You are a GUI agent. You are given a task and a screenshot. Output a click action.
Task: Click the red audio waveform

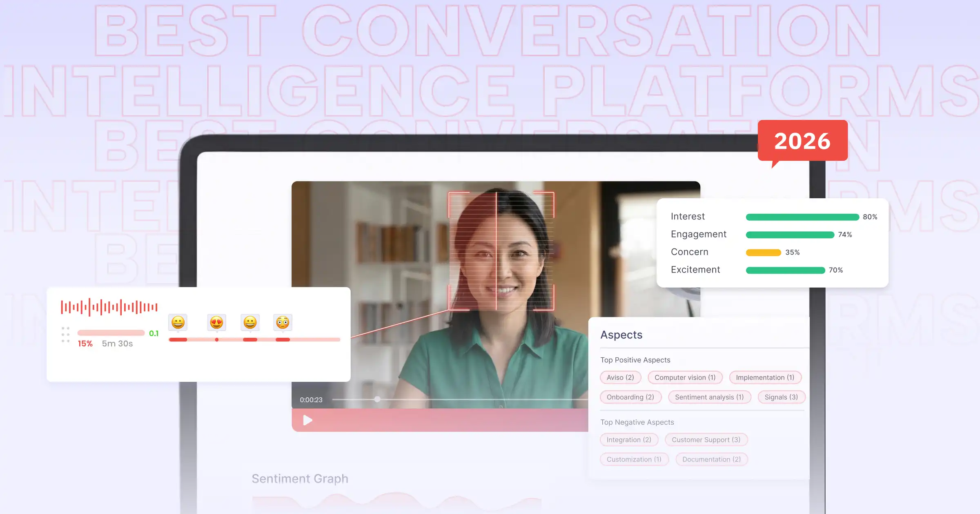109,307
